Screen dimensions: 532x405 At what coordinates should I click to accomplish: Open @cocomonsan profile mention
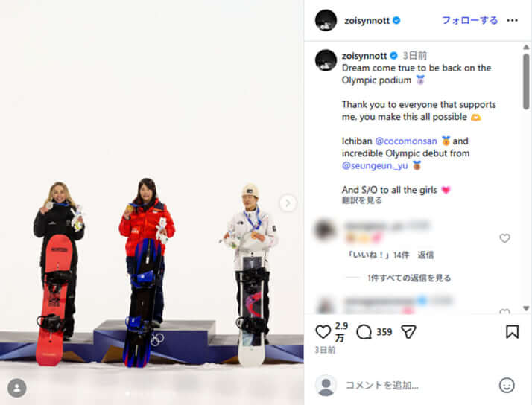(x=406, y=141)
